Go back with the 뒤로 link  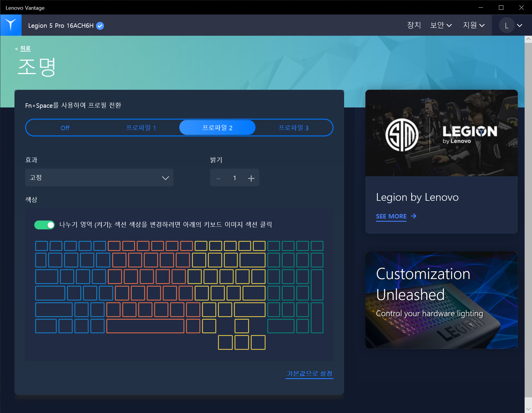tap(25, 48)
